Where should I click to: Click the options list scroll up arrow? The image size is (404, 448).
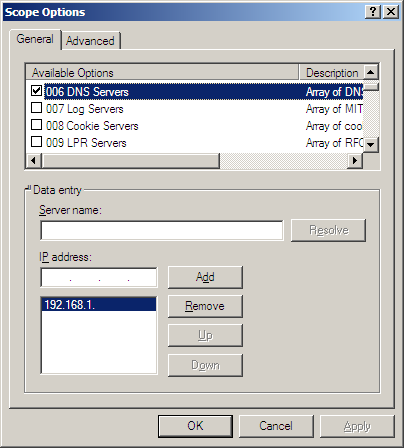click(371, 72)
